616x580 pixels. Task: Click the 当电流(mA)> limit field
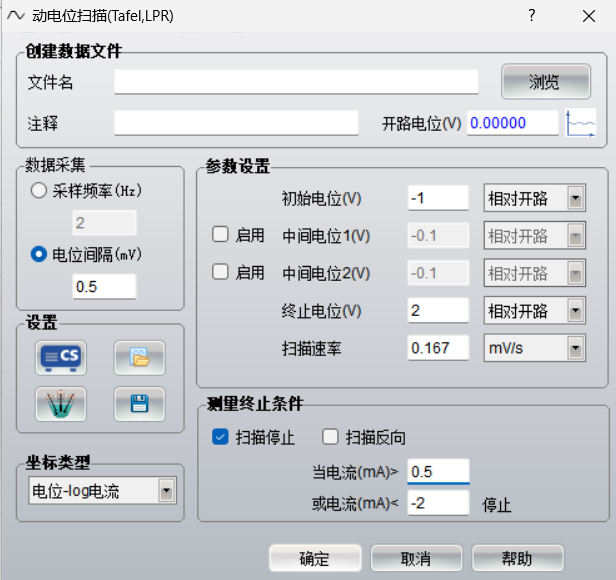click(438, 471)
